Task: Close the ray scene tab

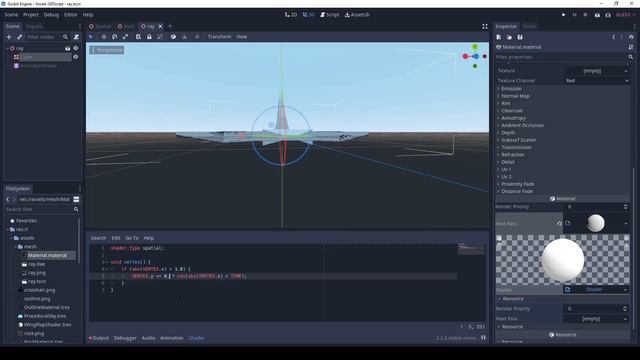Action: (x=160, y=26)
